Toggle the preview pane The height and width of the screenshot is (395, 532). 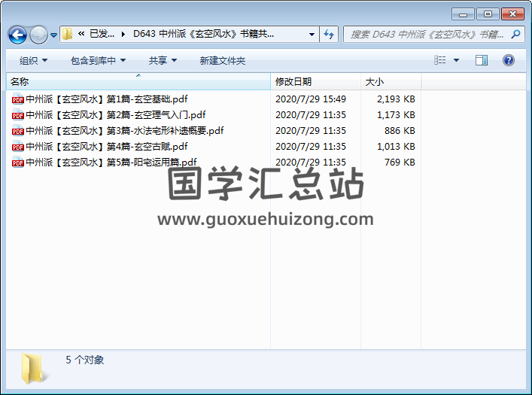click(x=481, y=60)
